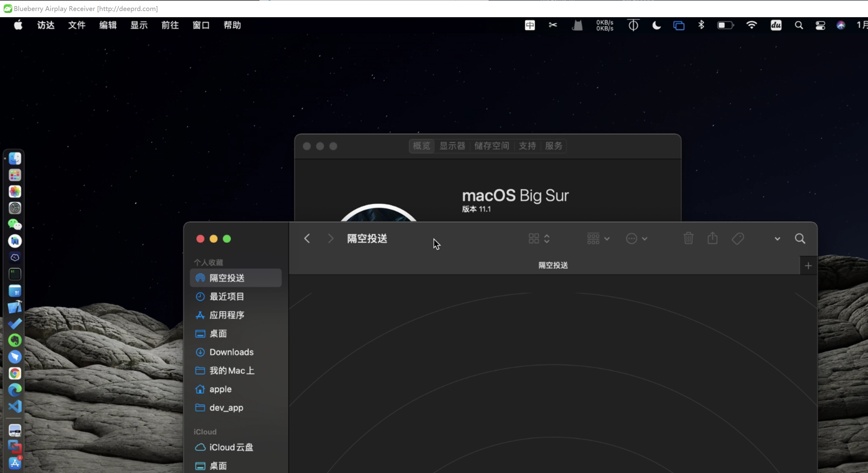Open 最近项目 in sidebar
The height and width of the screenshot is (473, 868).
click(x=236, y=296)
